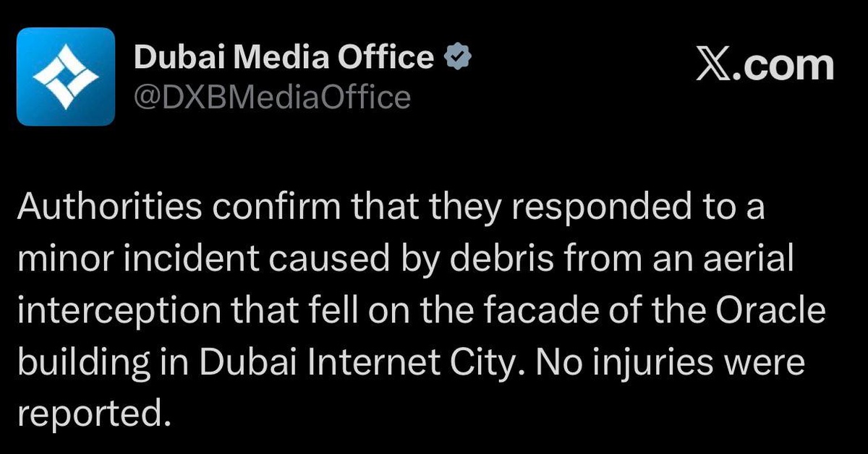This screenshot has height=454, width=868.
Task: Click the X logo beside .com
Action: (x=716, y=66)
